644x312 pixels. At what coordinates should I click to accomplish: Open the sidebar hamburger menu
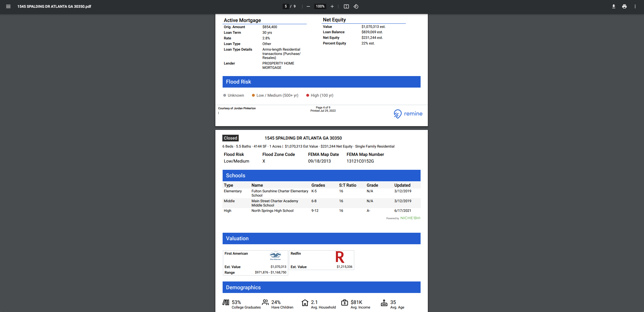pyautogui.click(x=8, y=6)
